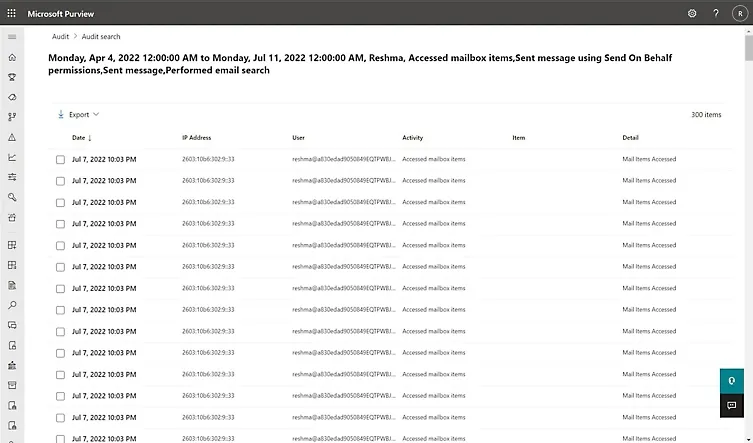Sort by the User column header
The width and height of the screenshot is (753, 443).
click(298, 137)
